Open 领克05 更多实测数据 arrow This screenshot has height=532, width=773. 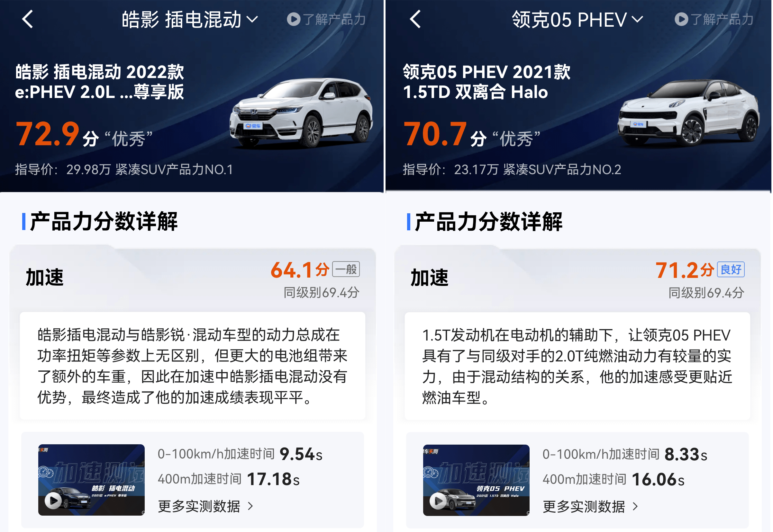coord(635,507)
